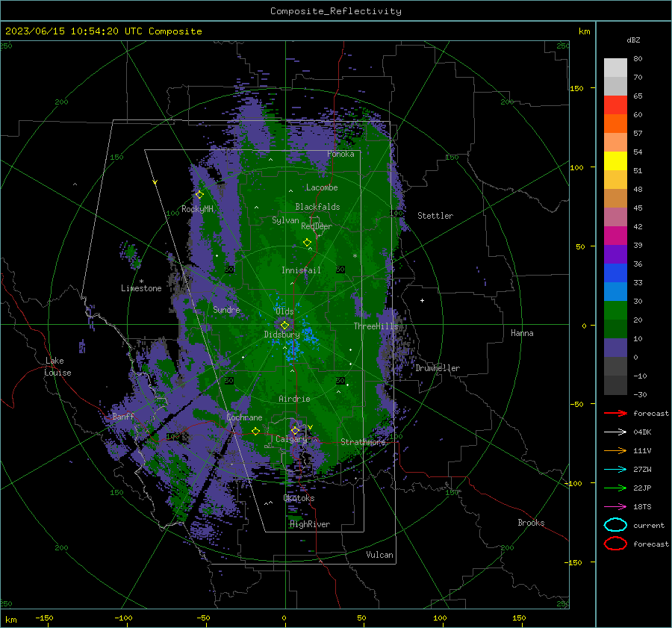Click the Stettler town label
Image resolution: width=672 pixels, height=628 pixels.
[435, 216]
